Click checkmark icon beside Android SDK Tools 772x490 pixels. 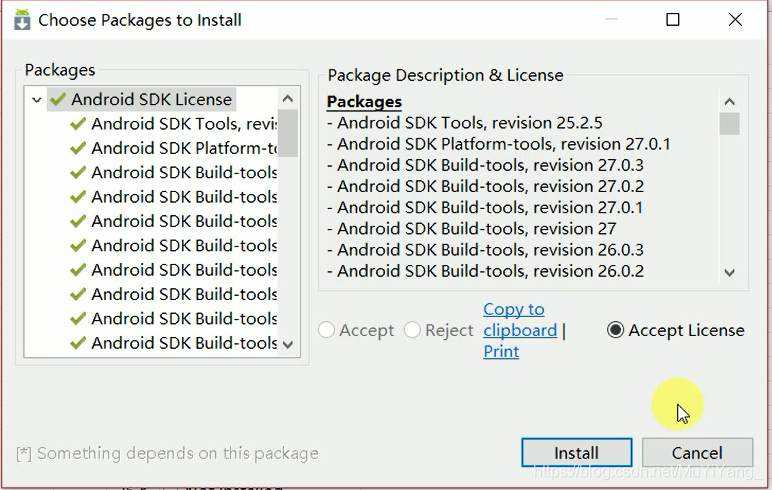click(x=78, y=124)
